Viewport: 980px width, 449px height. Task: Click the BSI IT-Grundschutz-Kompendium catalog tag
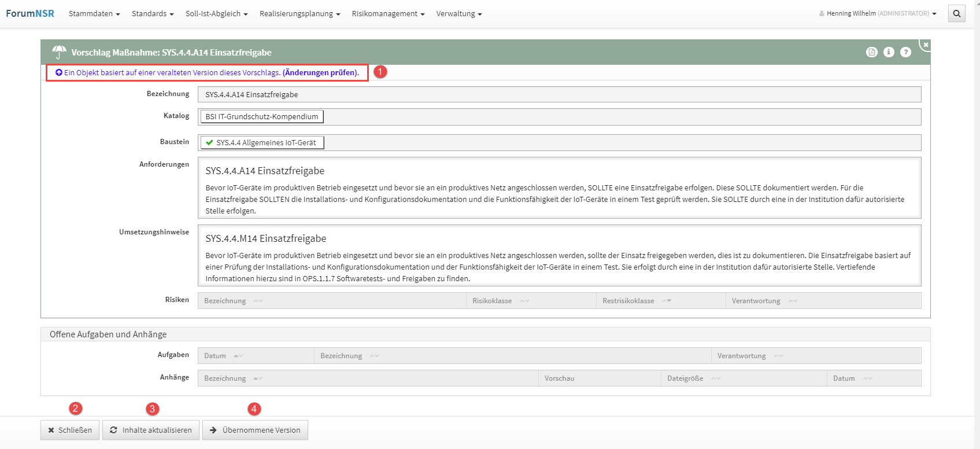tap(262, 117)
